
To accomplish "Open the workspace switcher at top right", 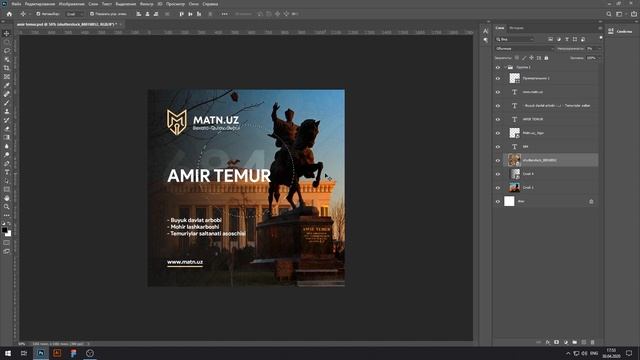I will (619, 14).
